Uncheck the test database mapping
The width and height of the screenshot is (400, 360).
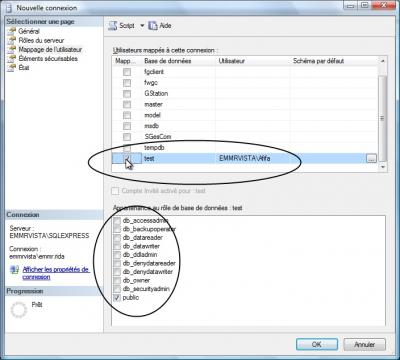(127, 158)
